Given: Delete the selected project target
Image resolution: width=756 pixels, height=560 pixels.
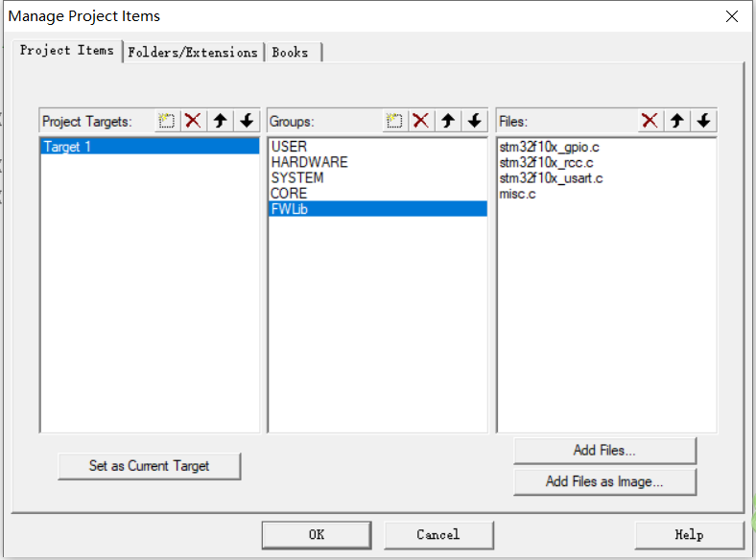Looking at the screenshot, I should pos(194,121).
